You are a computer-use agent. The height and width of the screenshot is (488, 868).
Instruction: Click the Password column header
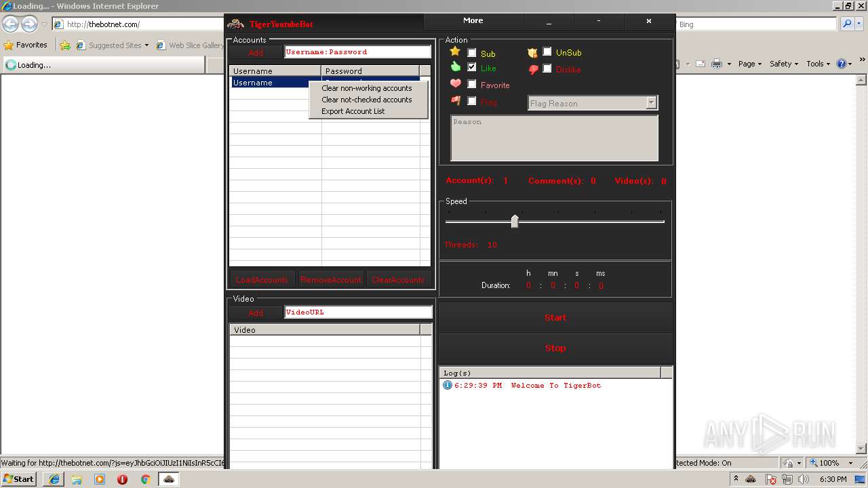(x=370, y=70)
